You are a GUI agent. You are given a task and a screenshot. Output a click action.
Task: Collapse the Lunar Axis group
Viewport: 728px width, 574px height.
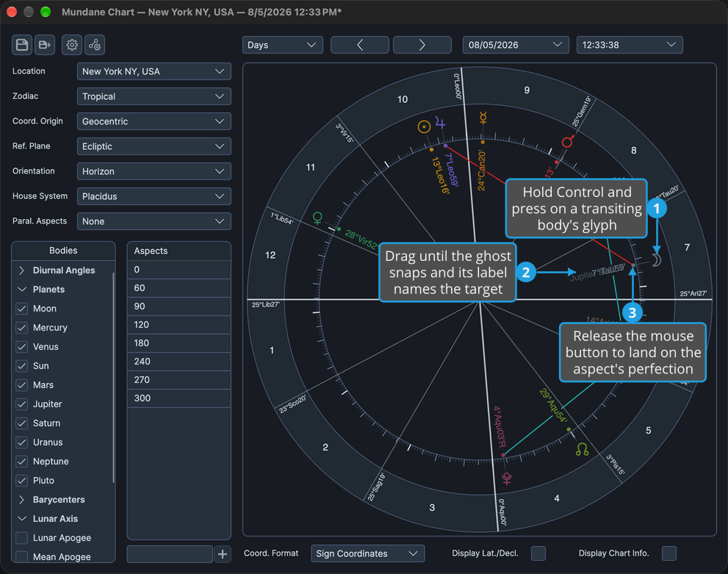22,519
